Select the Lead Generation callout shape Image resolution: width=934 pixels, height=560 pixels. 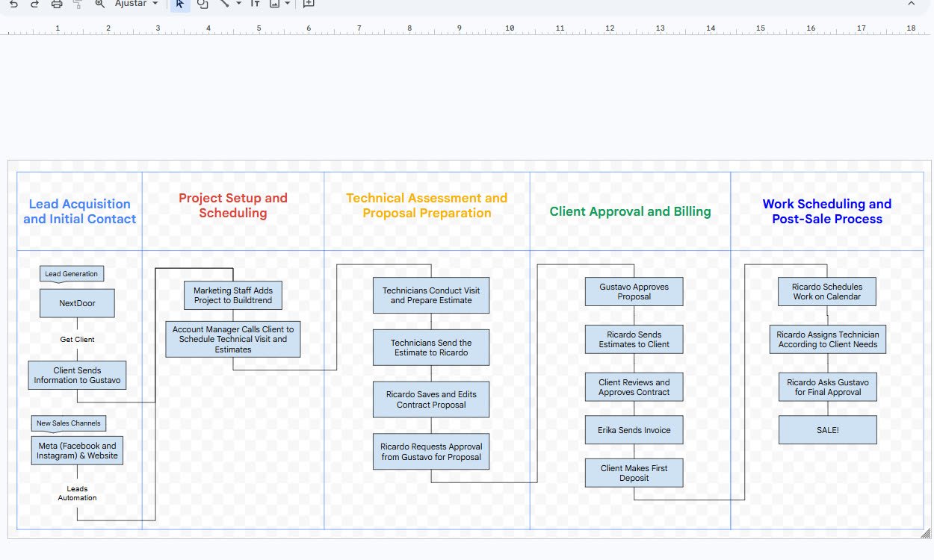click(72, 275)
